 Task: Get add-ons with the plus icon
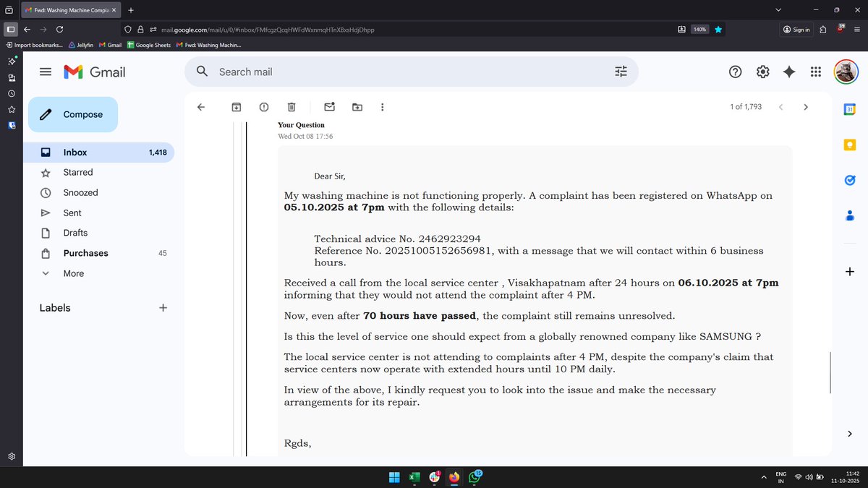tap(850, 272)
